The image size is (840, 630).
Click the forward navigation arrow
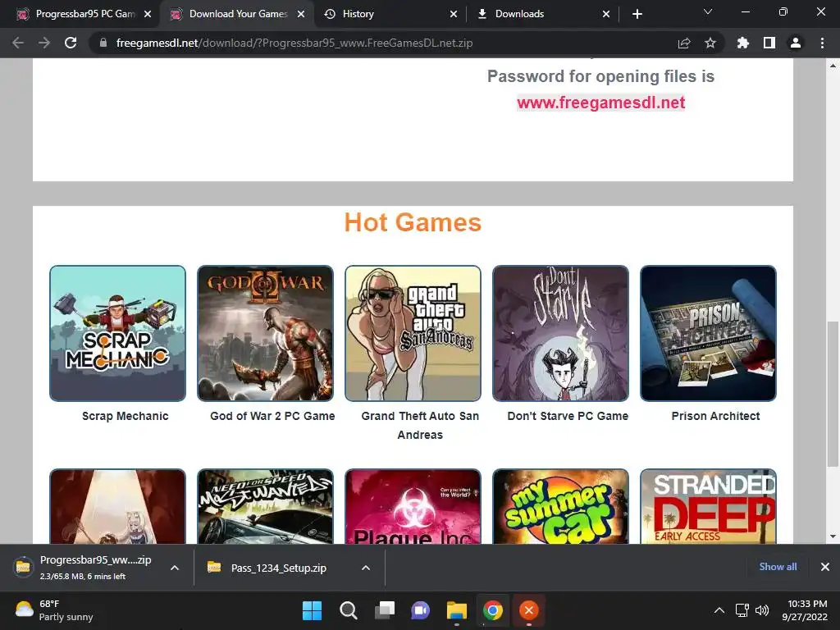pyautogui.click(x=44, y=43)
